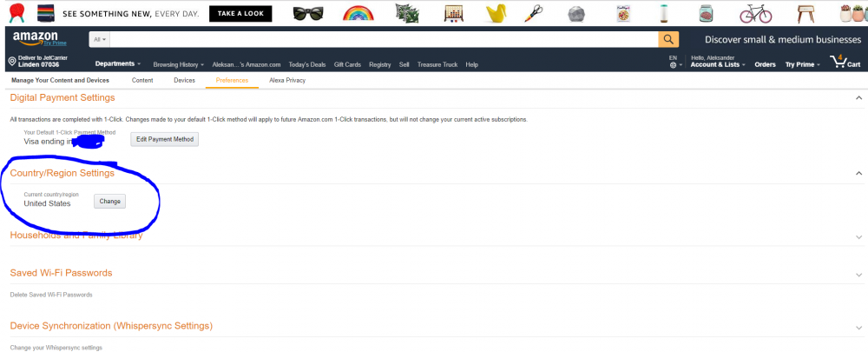Open the All search category dropdown
The height and width of the screenshot is (352, 868).
(x=100, y=40)
